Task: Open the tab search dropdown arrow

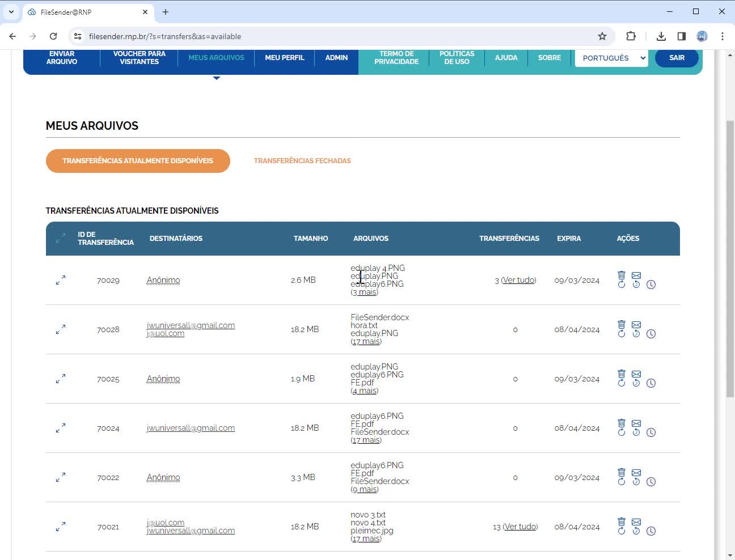Action: coord(11,11)
